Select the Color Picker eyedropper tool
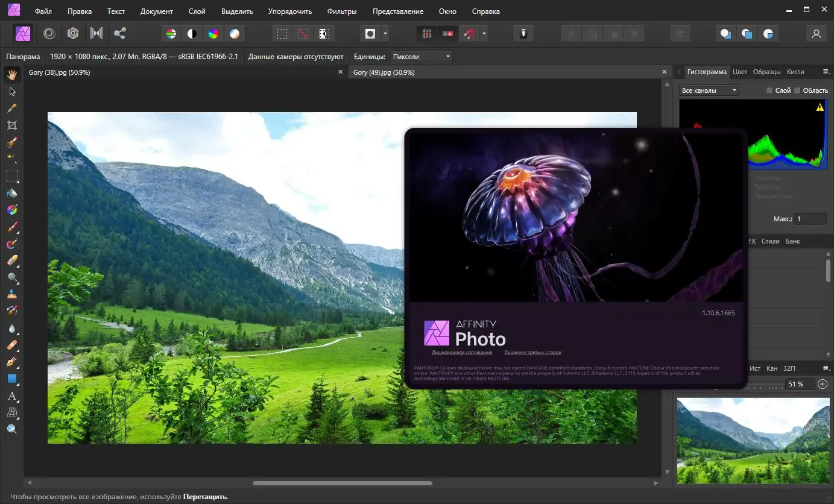Image resolution: width=834 pixels, height=504 pixels. click(11, 109)
